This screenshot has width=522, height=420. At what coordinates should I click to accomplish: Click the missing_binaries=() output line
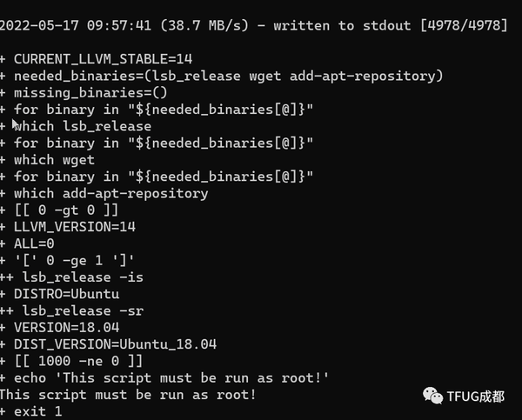pos(84,93)
